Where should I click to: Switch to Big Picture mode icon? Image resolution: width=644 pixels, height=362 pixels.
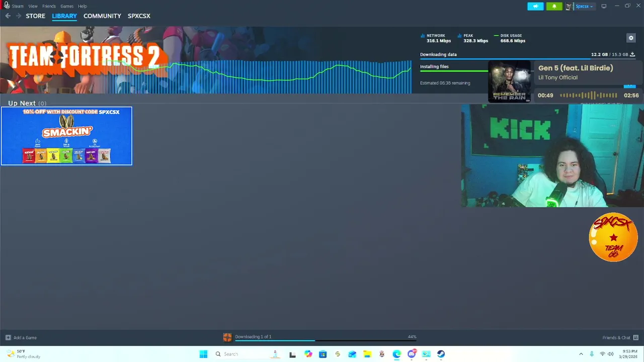[604, 6]
